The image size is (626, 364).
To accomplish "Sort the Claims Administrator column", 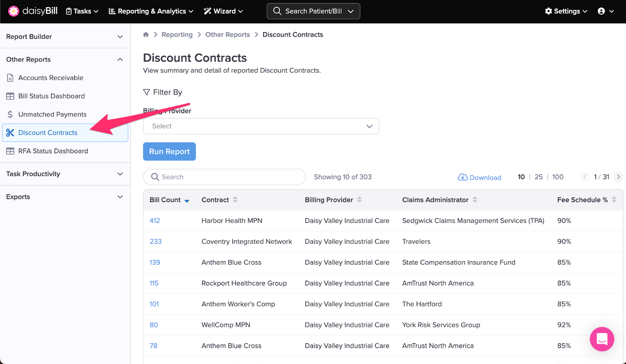I will coord(475,200).
